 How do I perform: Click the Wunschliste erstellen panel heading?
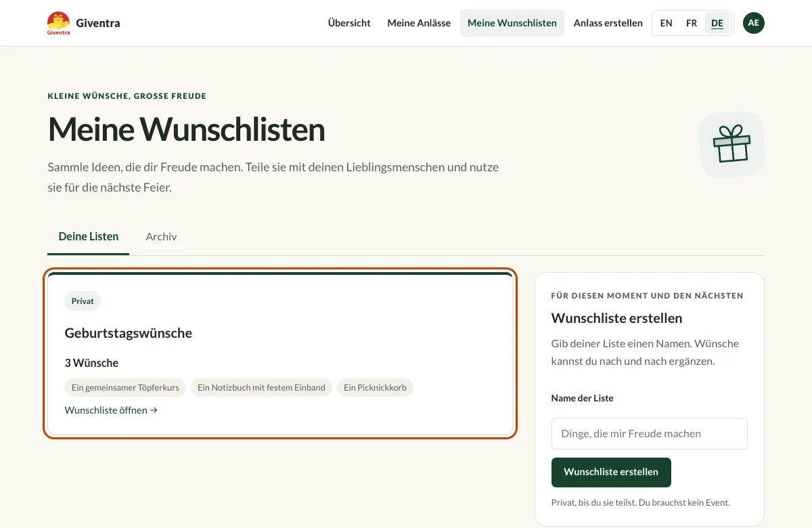click(617, 318)
